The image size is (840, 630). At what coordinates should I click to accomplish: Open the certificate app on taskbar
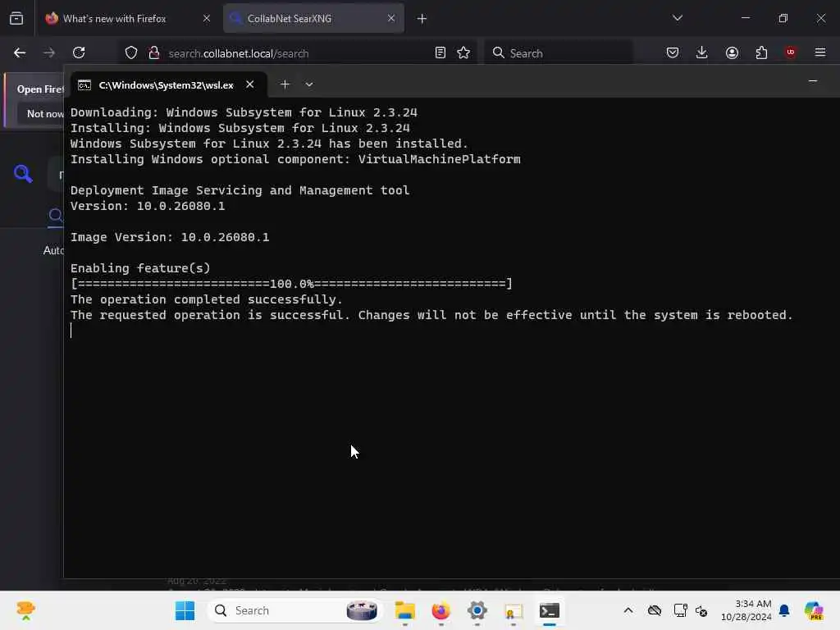(514, 610)
